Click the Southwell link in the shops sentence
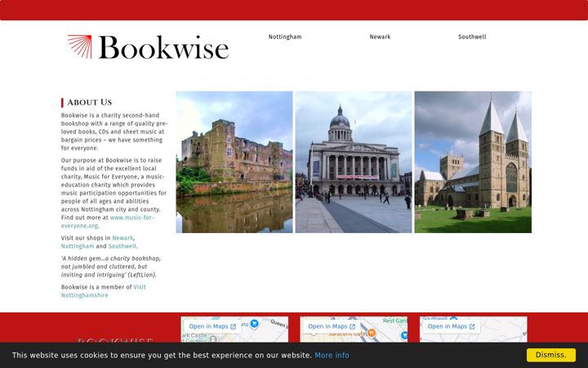The height and width of the screenshot is (368, 588). tap(122, 246)
